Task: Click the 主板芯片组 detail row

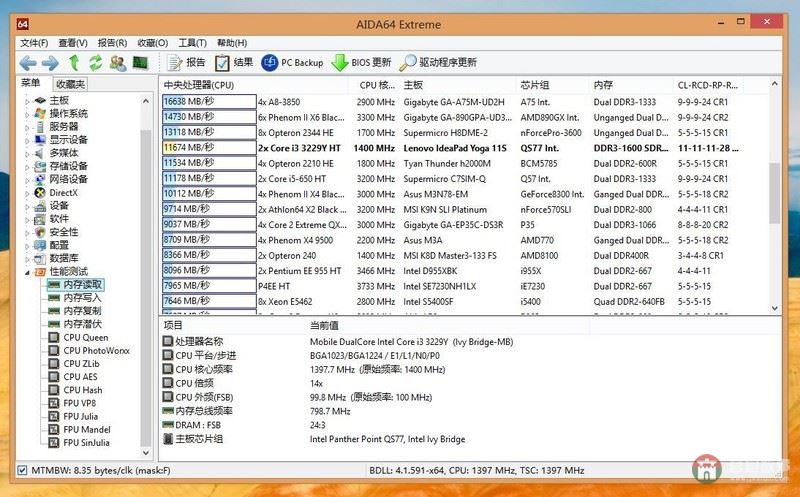Action: (469, 439)
